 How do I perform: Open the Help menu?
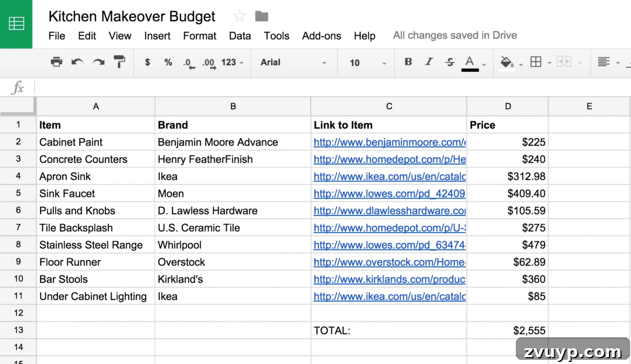coord(364,36)
